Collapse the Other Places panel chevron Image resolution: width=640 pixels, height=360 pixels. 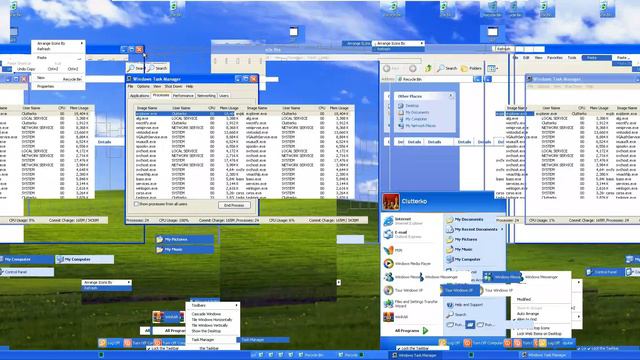[451, 96]
